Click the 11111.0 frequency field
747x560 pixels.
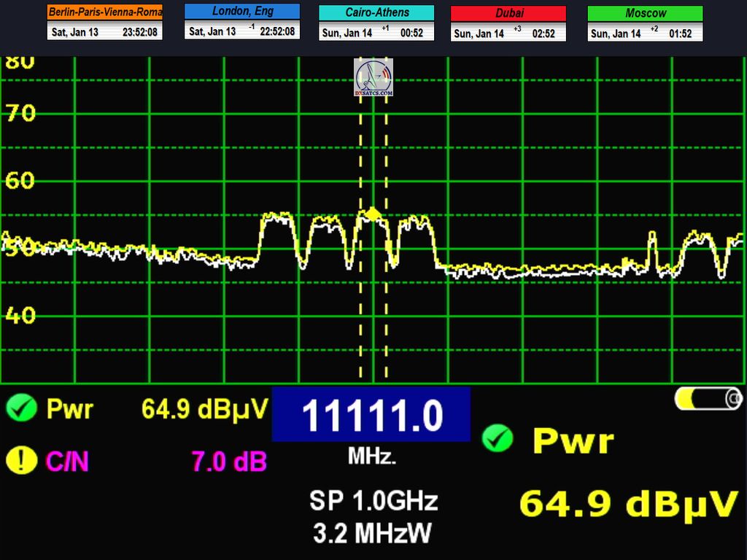click(x=371, y=415)
